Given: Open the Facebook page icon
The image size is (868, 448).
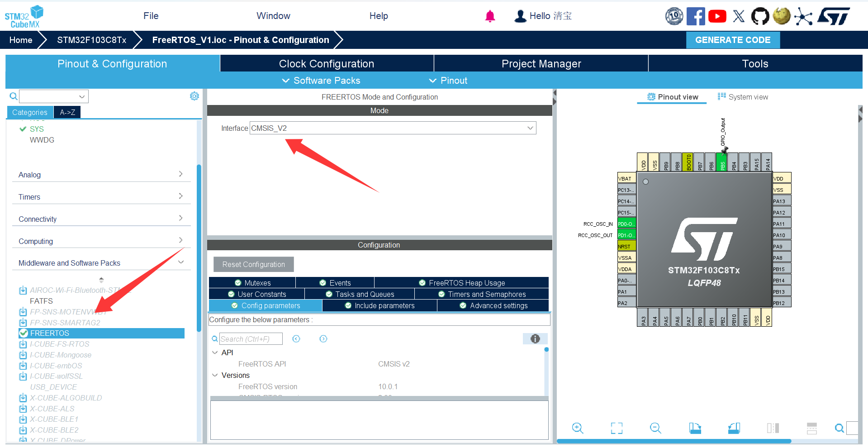Looking at the screenshot, I should point(696,16).
